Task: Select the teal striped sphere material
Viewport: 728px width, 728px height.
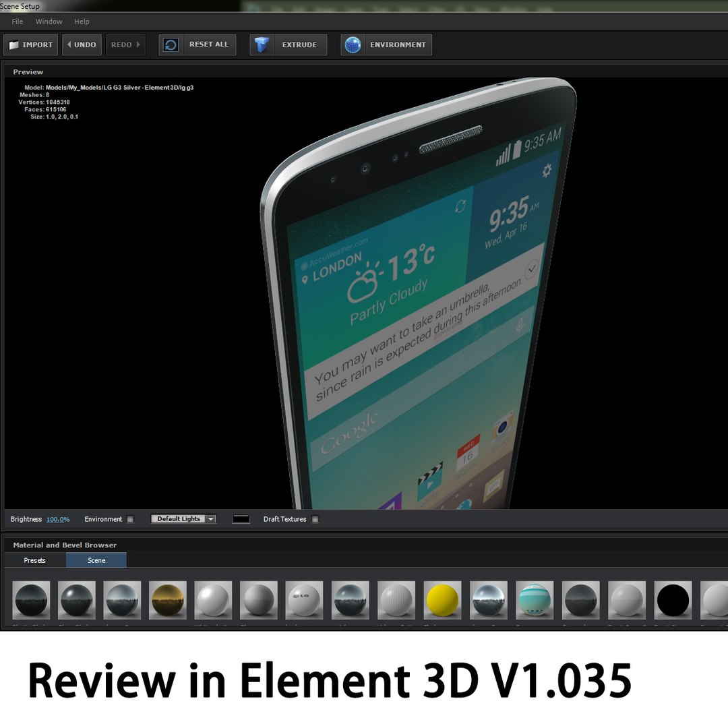Action: 535,600
